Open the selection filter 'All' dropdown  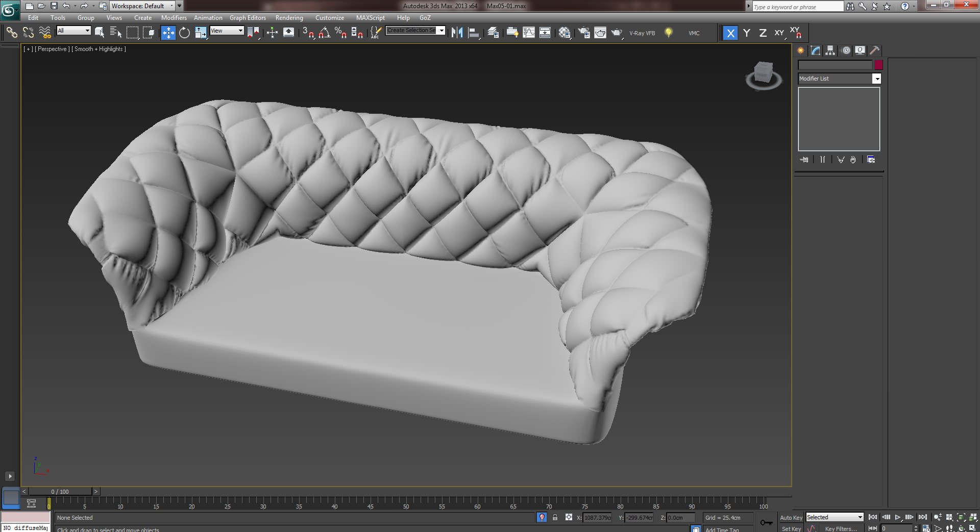[x=87, y=31]
